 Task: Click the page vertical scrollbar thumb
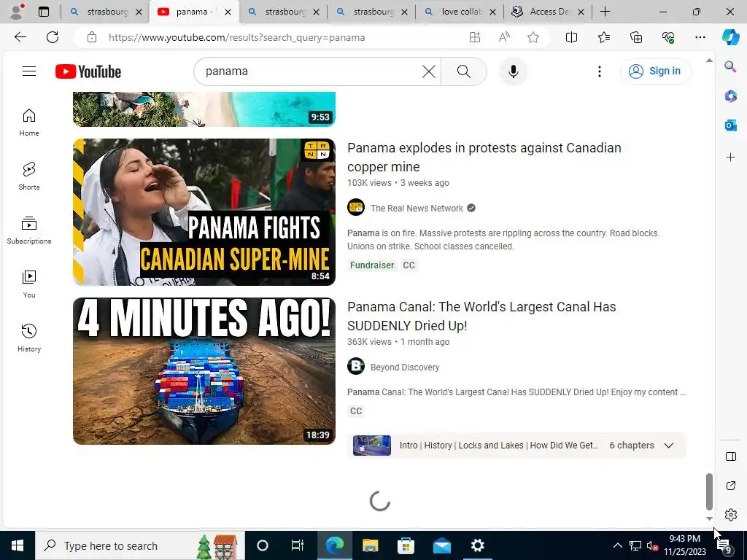pyautogui.click(x=709, y=491)
